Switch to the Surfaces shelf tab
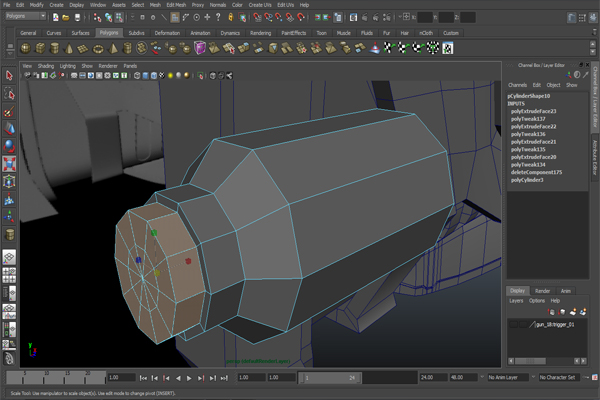 point(80,33)
